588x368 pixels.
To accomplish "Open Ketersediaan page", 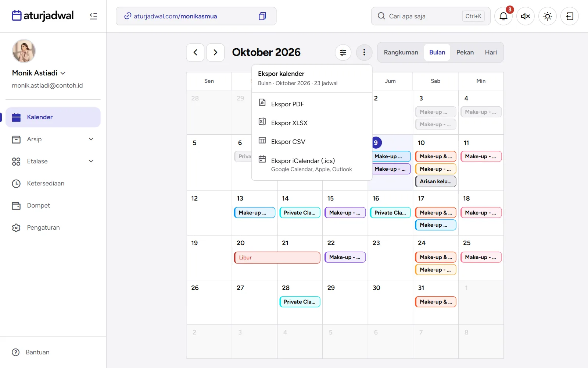I will point(53,183).
